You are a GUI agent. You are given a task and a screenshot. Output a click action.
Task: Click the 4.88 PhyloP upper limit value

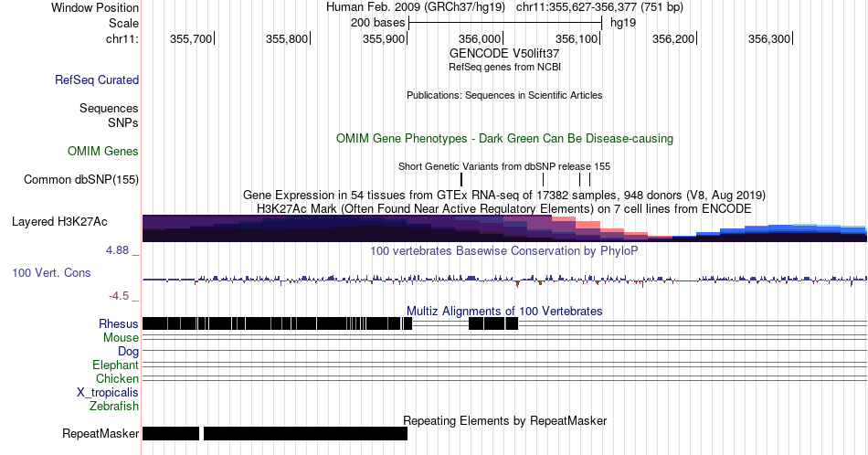(117, 250)
